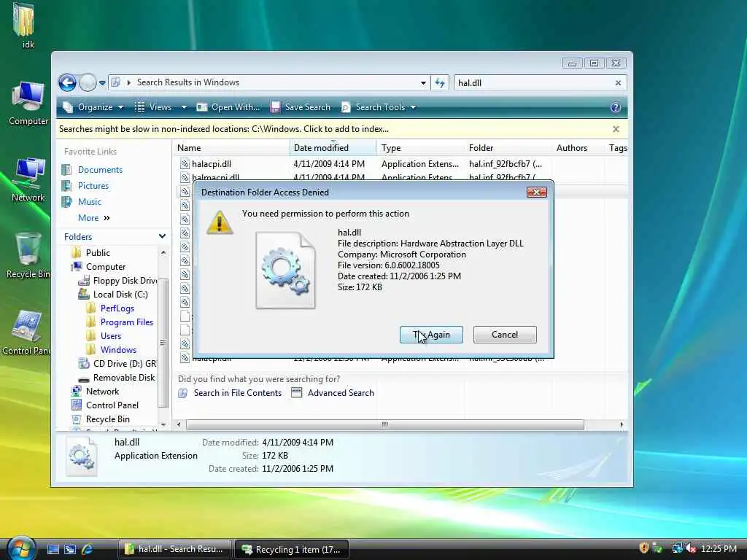Select Recycle Bin in folder tree

click(108, 419)
